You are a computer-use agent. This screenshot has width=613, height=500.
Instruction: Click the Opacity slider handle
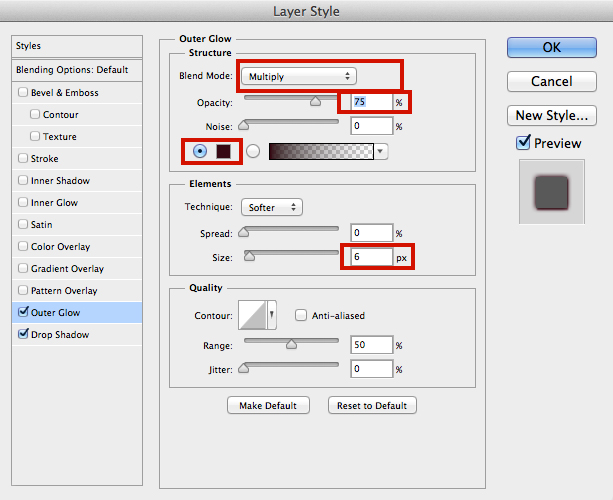click(316, 101)
